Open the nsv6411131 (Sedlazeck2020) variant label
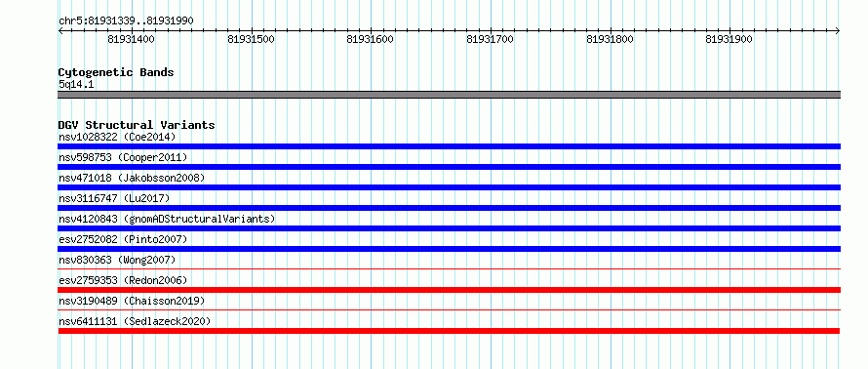 coord(135,321)
